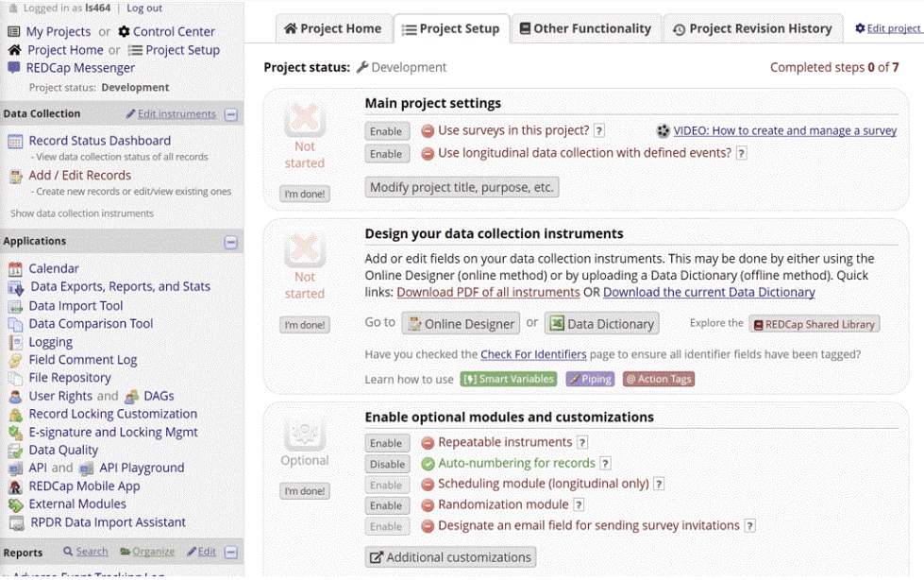Click the help icon for longitudinal data collection
The width and height of the screenshot is (924, 580).
[x=741, y=153]
